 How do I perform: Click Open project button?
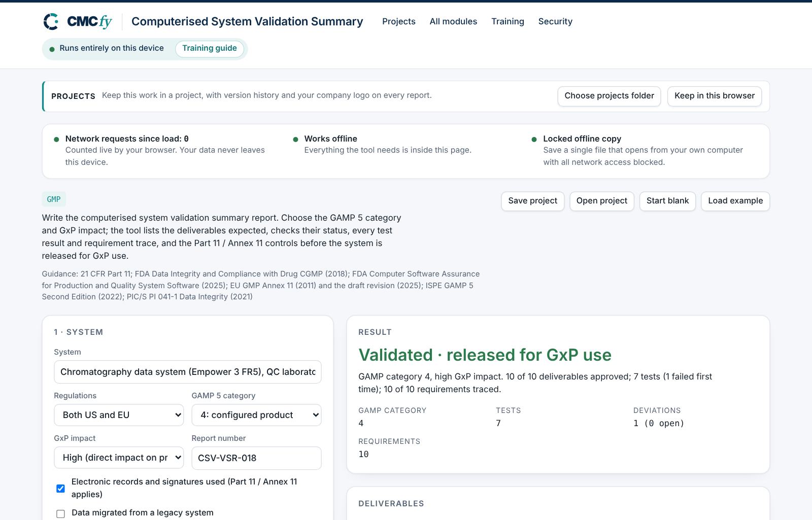601,201
